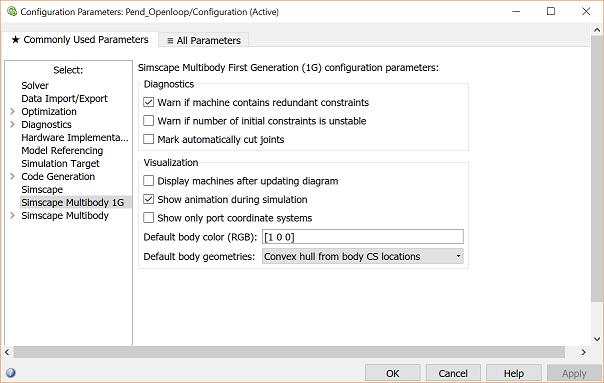Check Display machines after updating diagram
The image size is (604, 383).
148,181
